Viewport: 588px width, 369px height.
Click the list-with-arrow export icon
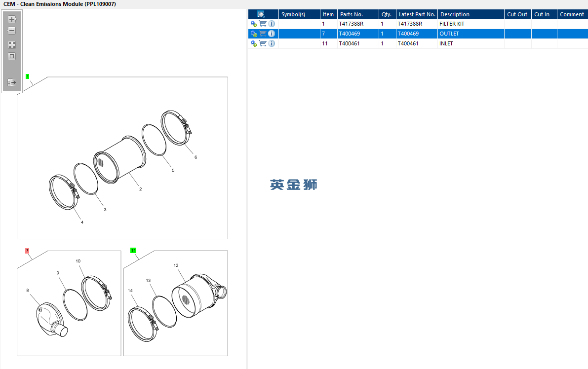pyautogui.click(x=12, y=82)
